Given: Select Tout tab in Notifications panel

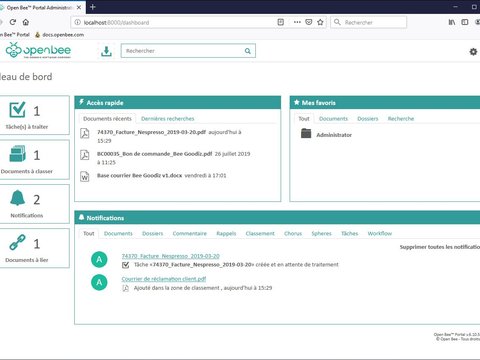Looking at the screenshot, I should point(89,233).
